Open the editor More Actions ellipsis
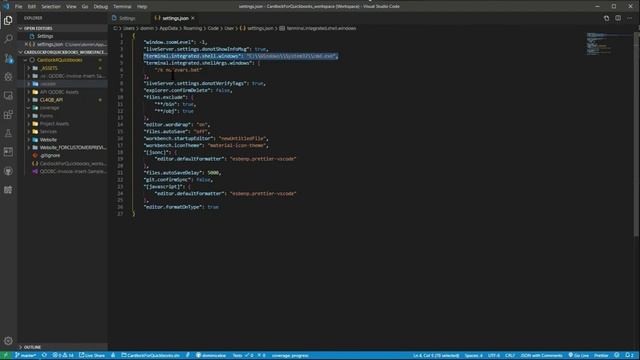640x360 pixels. click(x=630, y=18)
